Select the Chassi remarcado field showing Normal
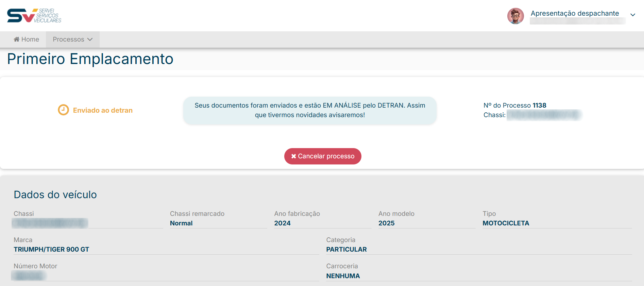This screenshot has width=644, height=286. tap(181, 223)
